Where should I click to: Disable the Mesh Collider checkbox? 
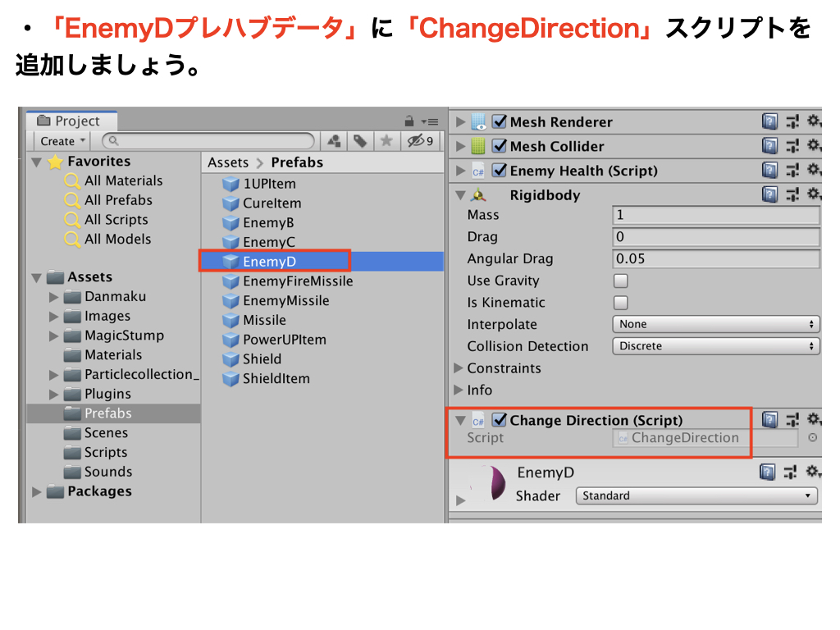pos(499,146)
